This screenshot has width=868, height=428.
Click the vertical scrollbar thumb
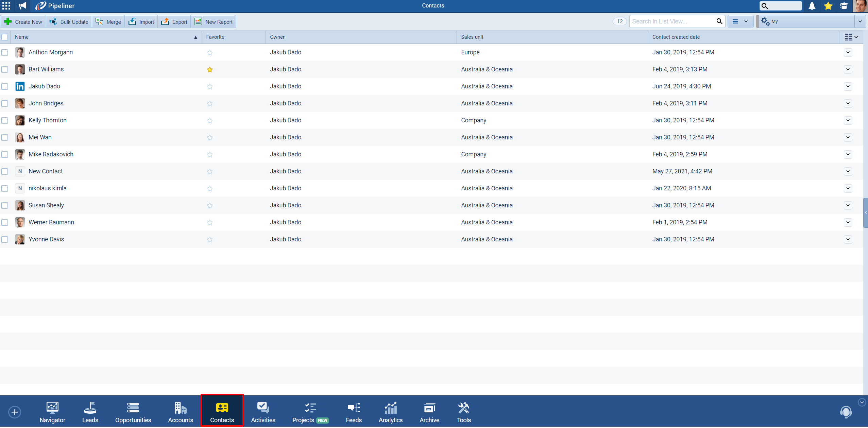tap(865, 212)
